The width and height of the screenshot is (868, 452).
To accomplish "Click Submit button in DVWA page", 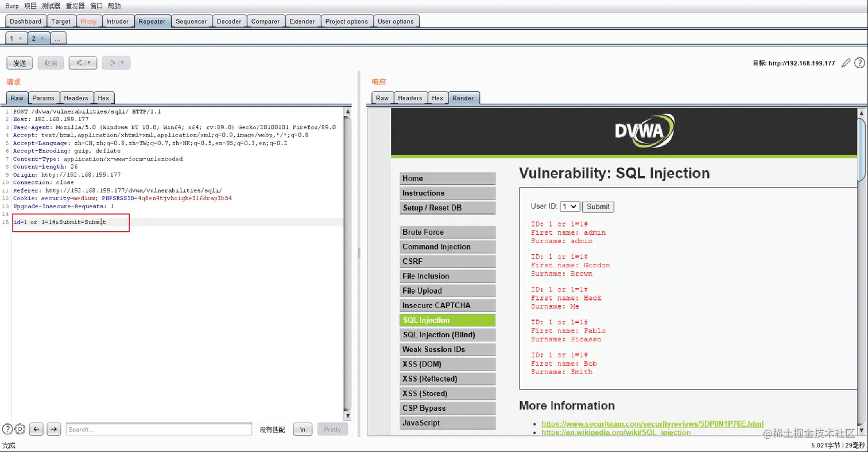I will pos(598,206).
